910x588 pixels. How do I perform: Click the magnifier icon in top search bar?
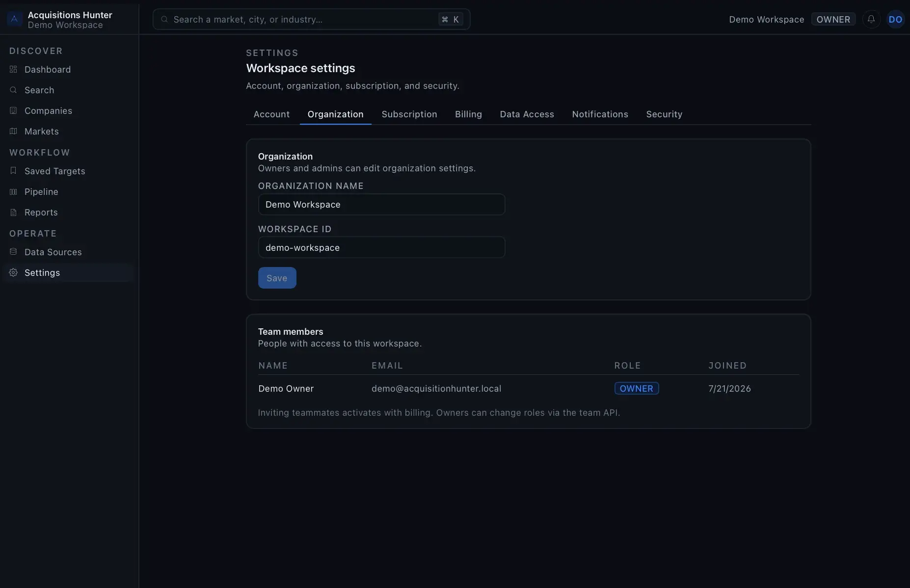point(164,19)
